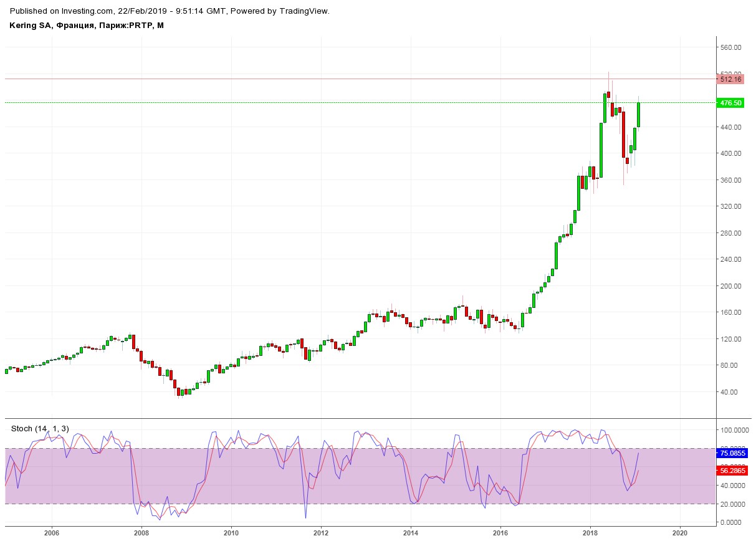Click the 2018 year label on time axis
Screen dimensions: 756x541
click(x=590, y=533)
